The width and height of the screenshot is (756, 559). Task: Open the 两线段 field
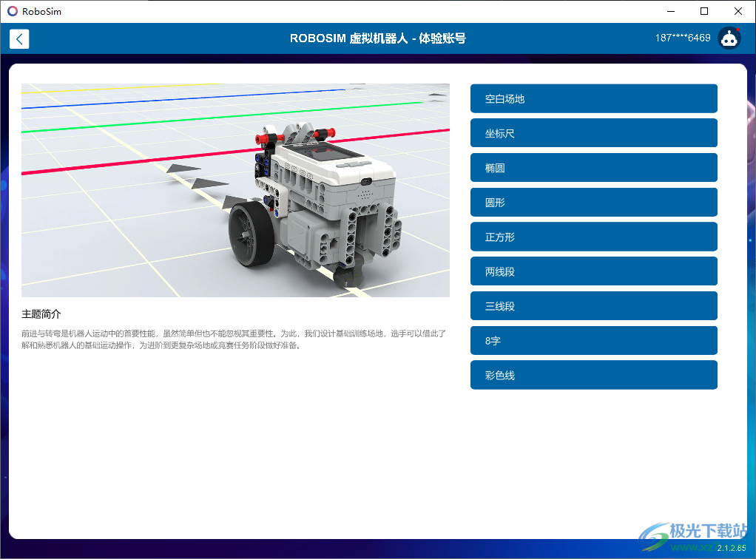pyautogui.click(x=593, y=271)
